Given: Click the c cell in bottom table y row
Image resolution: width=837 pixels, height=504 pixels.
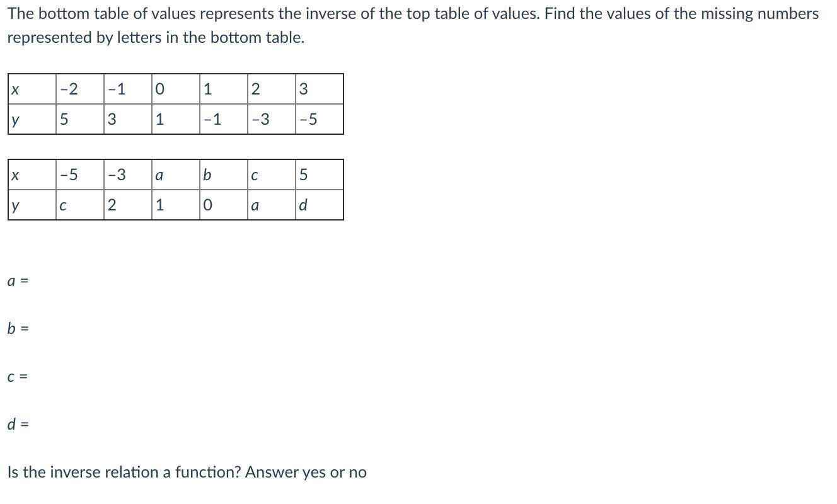Looking at the screenshot, I should [x=80, y=205].
